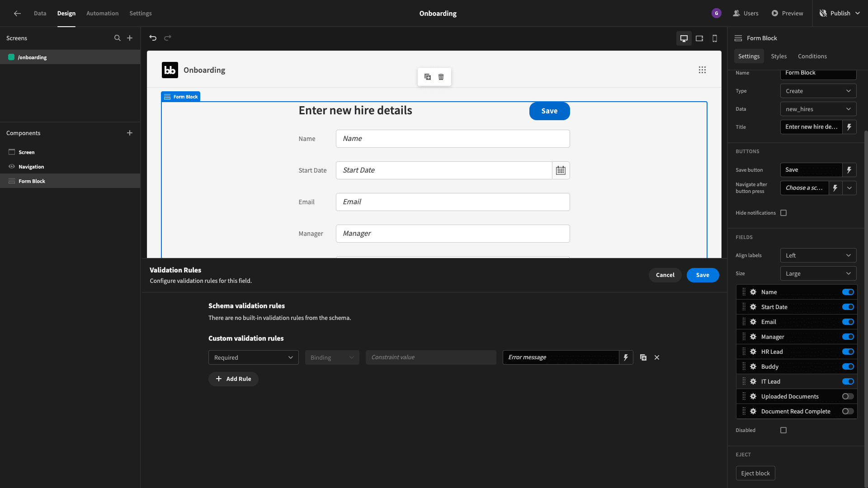Click the undo arrow
The width and height of the screenshot is (868, 488).
pos(153,38)
